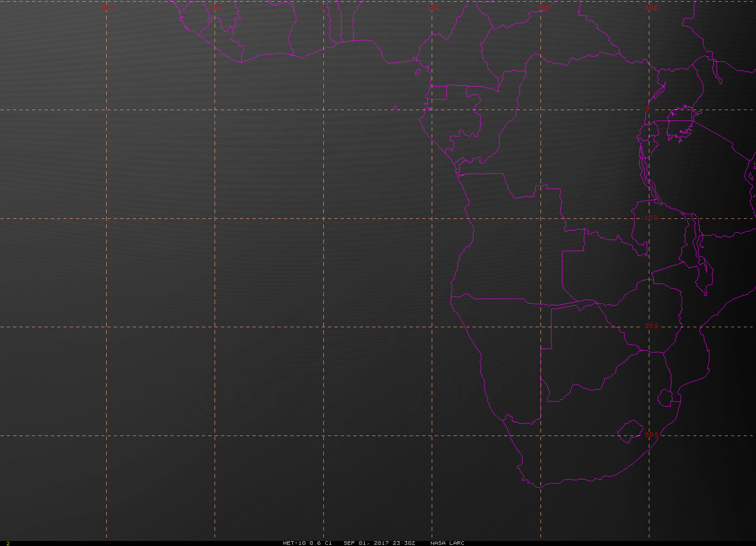756x546 pixels.
Task: Click the "10 S" latitude label
Action: point(651,218)
